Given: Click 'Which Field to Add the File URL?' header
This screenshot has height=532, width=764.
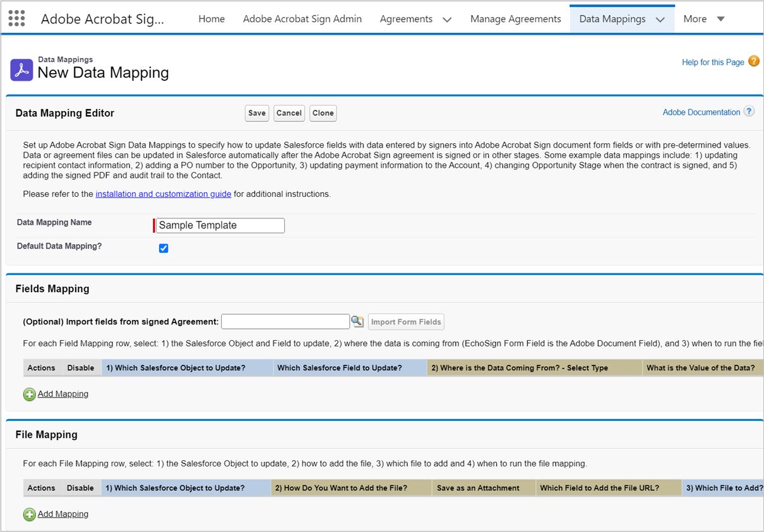Looking at the screenshot, I should point(609,488).
